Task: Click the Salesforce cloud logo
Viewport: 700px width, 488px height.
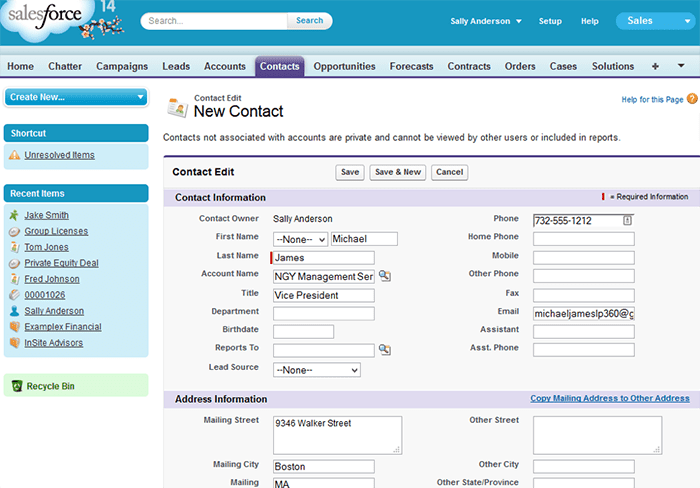Action: [45, 18]
